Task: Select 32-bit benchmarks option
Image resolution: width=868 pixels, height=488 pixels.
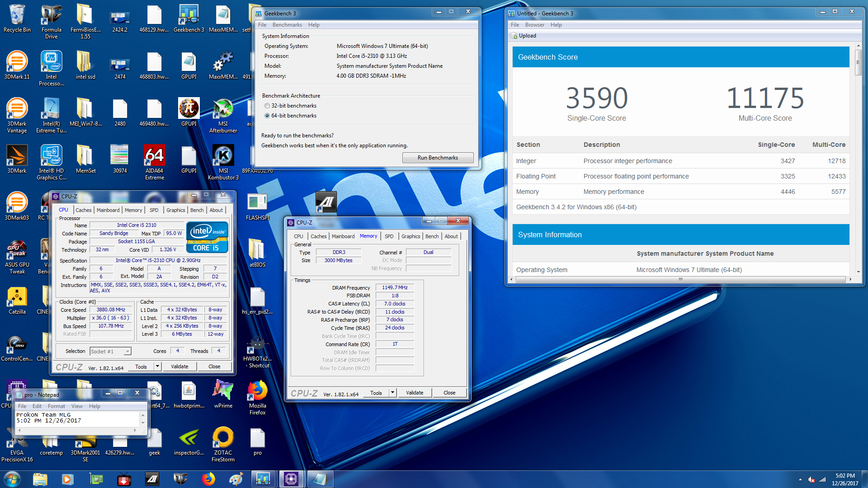Action: (290, 106)
